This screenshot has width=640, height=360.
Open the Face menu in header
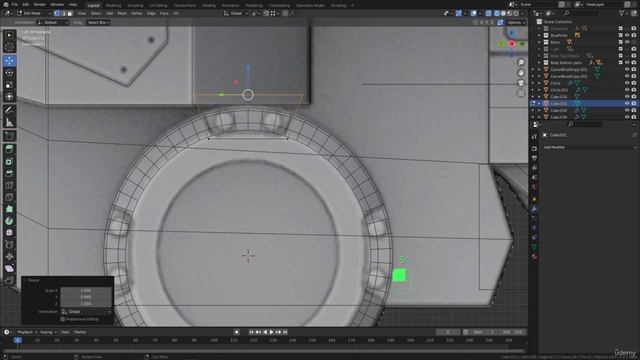pos(164,13)
